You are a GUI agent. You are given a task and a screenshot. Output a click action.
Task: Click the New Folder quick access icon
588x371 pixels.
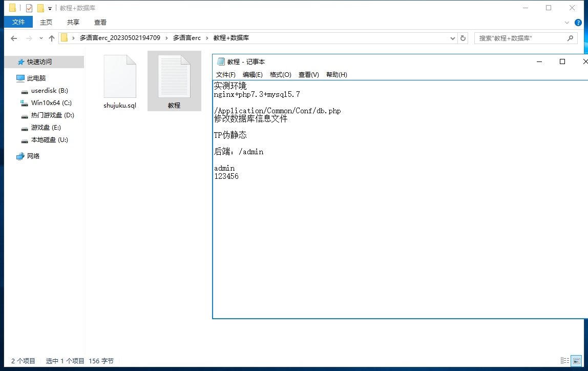(x=40, y=8)
